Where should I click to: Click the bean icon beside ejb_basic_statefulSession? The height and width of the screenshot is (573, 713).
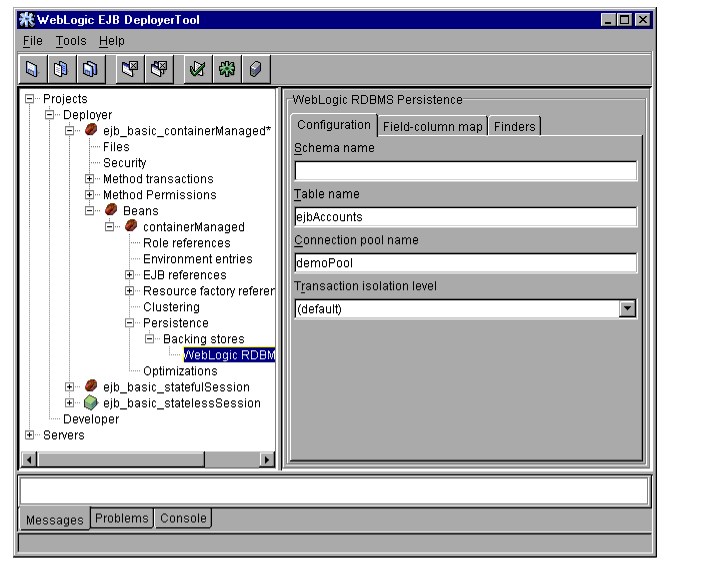coord(91,386)
